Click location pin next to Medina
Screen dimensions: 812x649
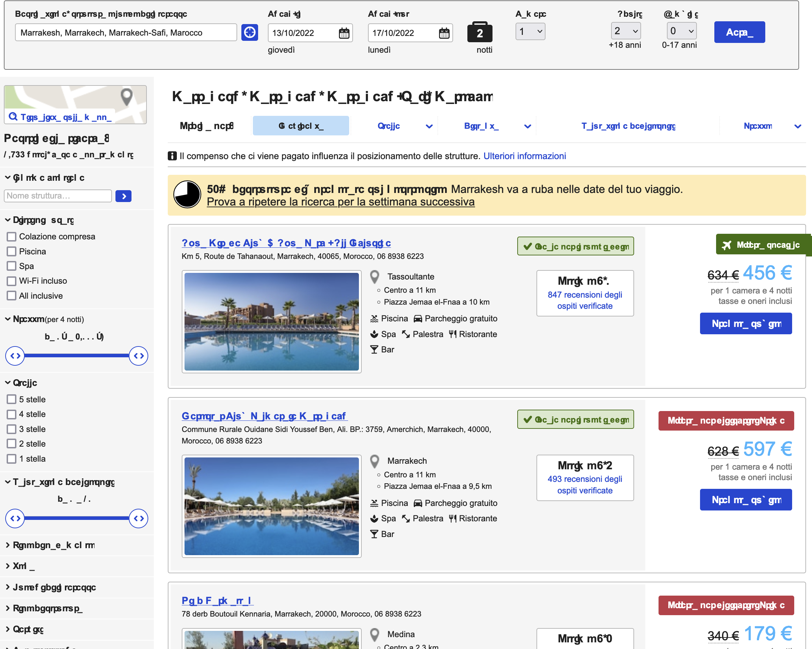(x=374, y=634)
